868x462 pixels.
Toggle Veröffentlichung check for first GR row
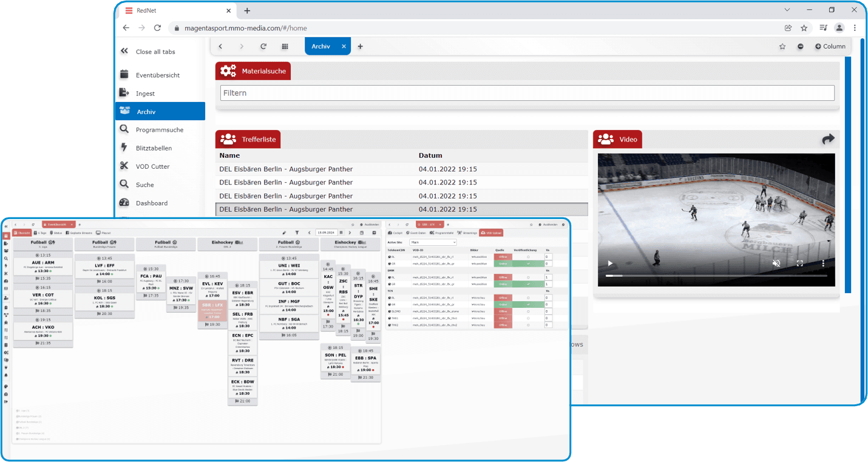point(528,263)
